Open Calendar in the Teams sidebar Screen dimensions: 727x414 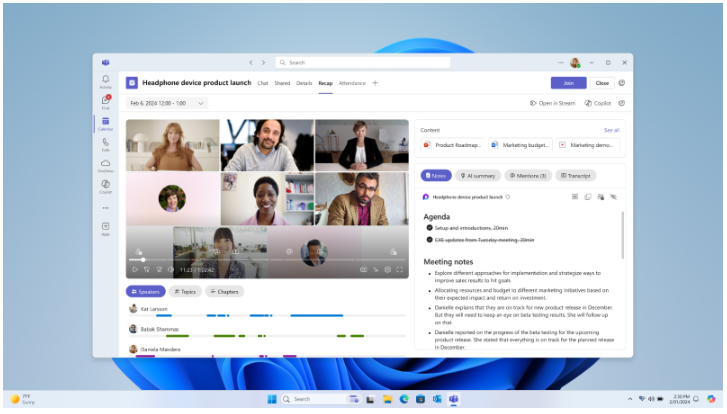point(105,124)
